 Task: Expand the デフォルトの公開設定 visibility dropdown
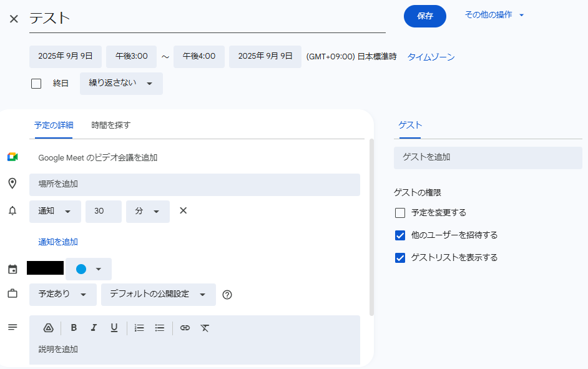pos(158,295)
